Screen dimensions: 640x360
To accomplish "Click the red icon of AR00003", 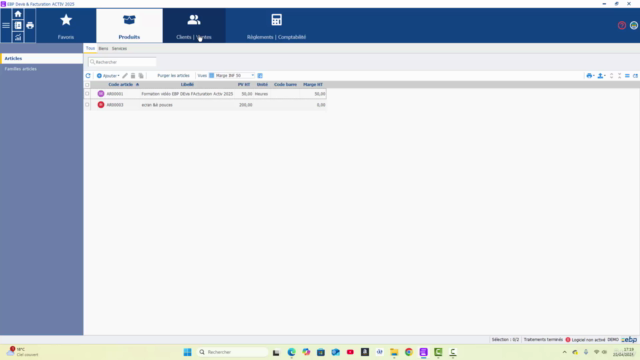I will coord(101,105).
